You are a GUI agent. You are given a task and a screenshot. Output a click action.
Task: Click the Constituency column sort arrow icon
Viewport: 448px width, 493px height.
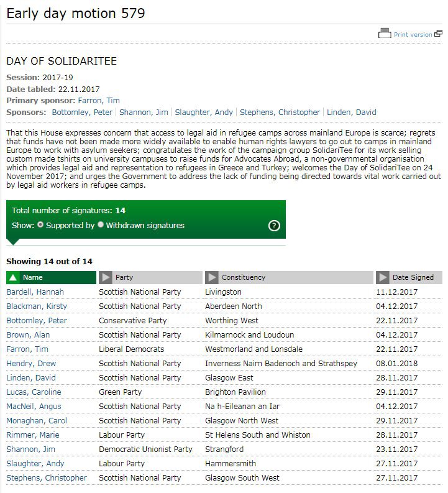click(x=213, y=277)
